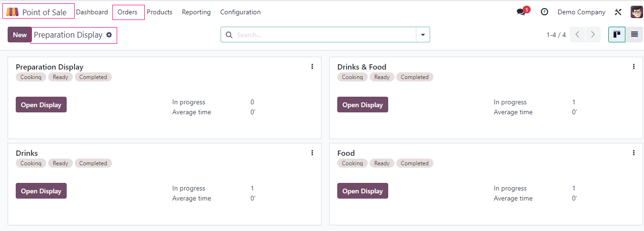Click the debug tools wrench icon

pos(618,12)
